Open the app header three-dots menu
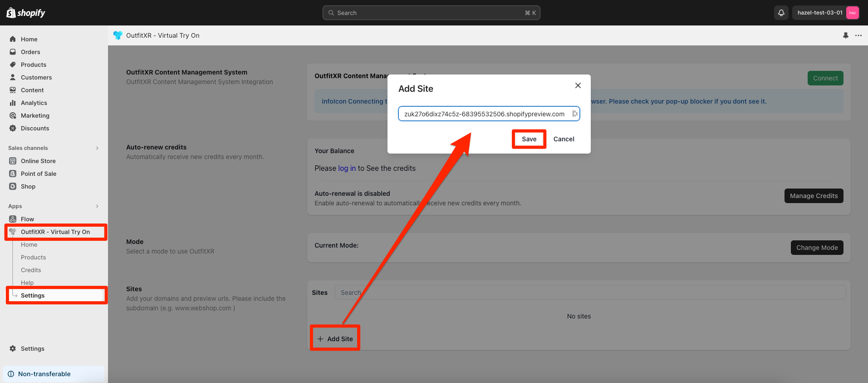This screenshot has width=868, height=383. [x=858, y=35]
